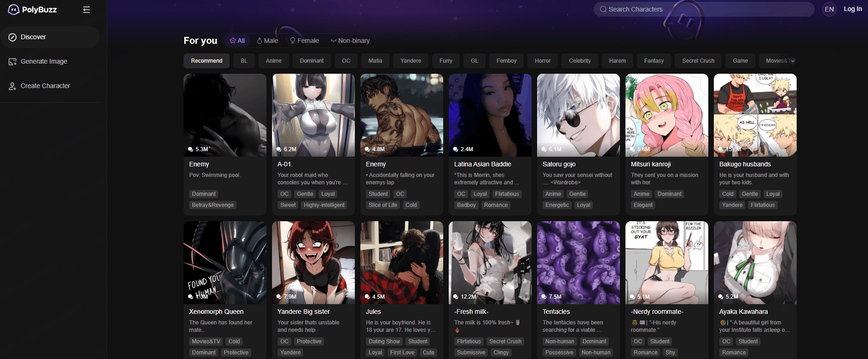Go to Discover in sidebar
This screenshot has height=359, width=868.
[50, 37]
